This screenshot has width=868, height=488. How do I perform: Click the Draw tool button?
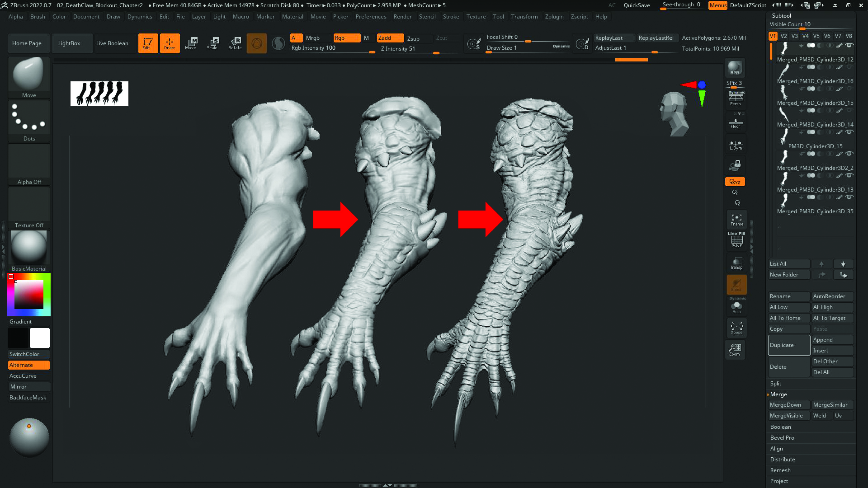click(x=170, y=43)
